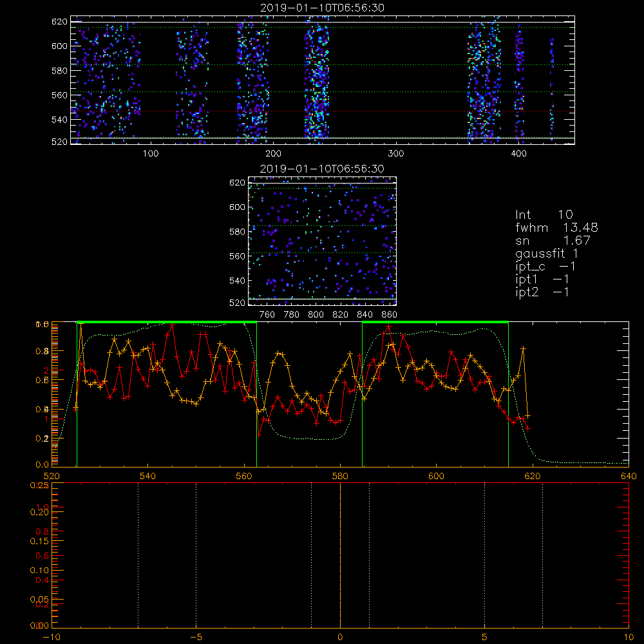Image resolution: width=644 pixels, height=644 pixels.
Task: Click the top plot title 2019-01-10T06:56:30
Action: [322, 8]
